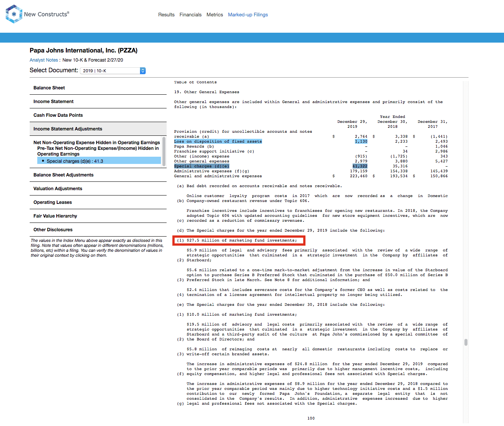Image resolution: width=504 pixels, height=426 pixels.
Task: Collapse the Income Statement Adjustments section
Action: (x=98, y=129)
